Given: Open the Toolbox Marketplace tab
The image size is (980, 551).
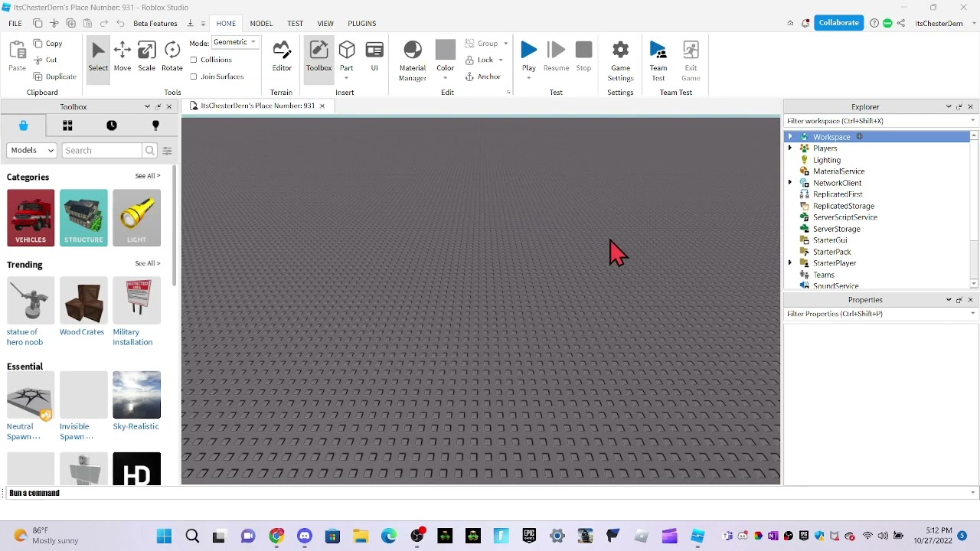Looking at the screenshot, I should pos(23,126).
